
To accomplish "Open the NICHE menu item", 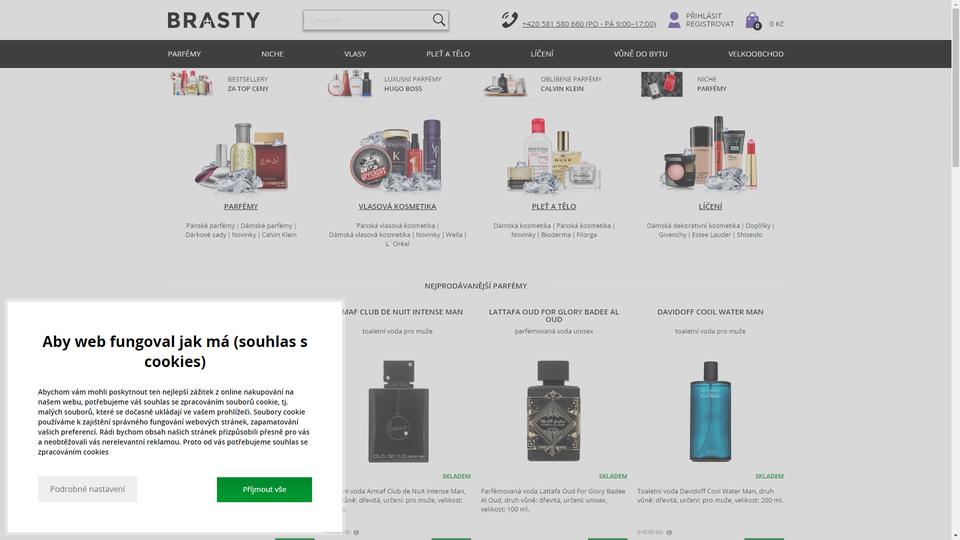I will (272, 54).
